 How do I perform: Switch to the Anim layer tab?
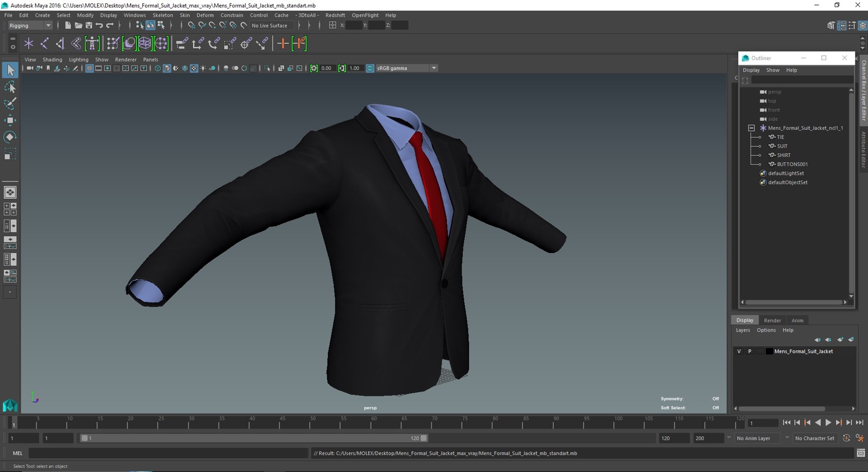pyautogui.click(x=797, y=320)
